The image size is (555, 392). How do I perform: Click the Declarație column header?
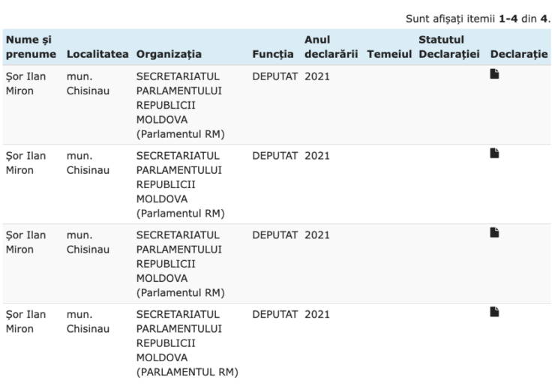click(x=519, y=54)
